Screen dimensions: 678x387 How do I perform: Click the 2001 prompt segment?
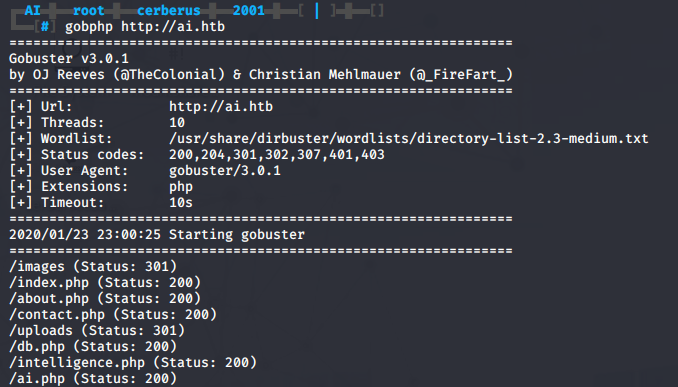tap(249, 10)
